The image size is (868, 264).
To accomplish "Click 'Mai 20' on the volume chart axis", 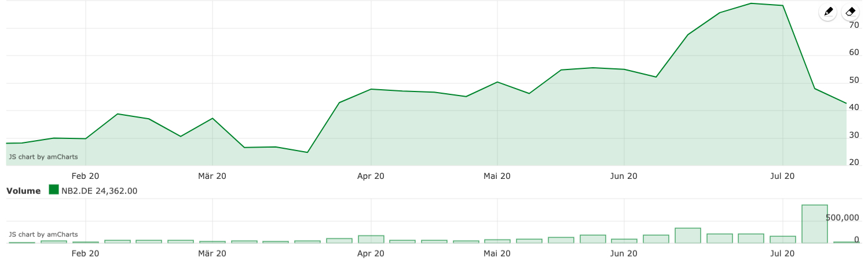I will click(497, 254).
